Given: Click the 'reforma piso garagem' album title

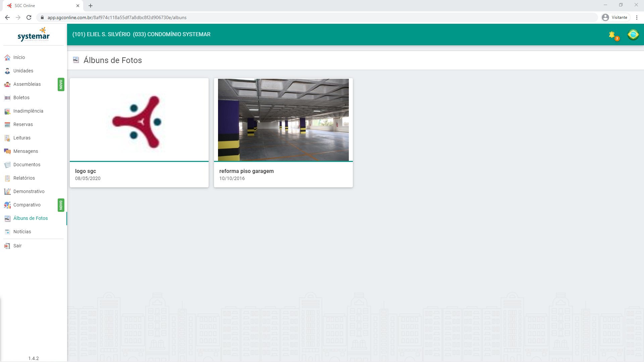Looking at the screenshot, I should [x=247, y=171].
